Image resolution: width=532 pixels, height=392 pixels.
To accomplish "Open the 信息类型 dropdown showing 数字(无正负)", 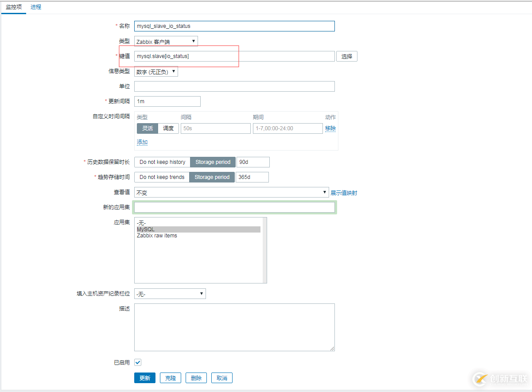I will tap(156, 71).
